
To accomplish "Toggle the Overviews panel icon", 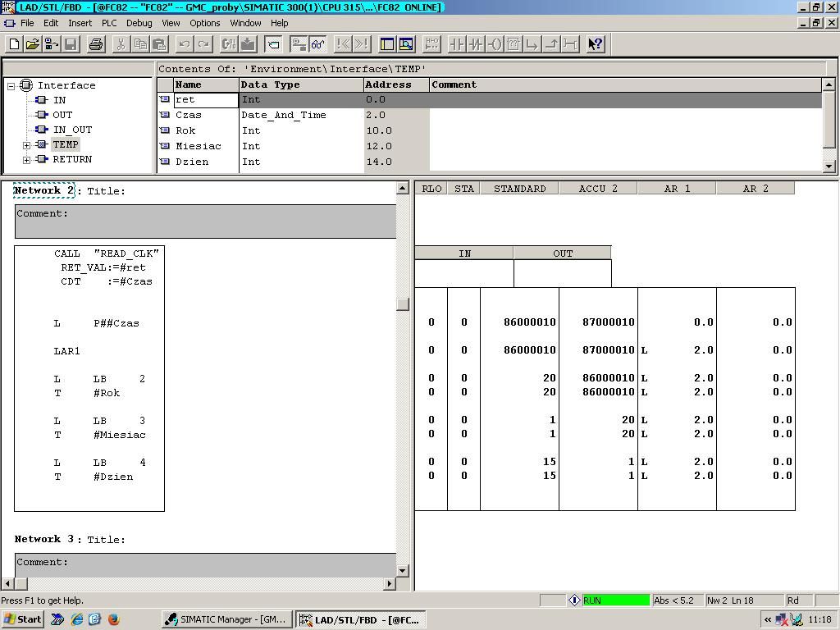I will click(387, 44).
